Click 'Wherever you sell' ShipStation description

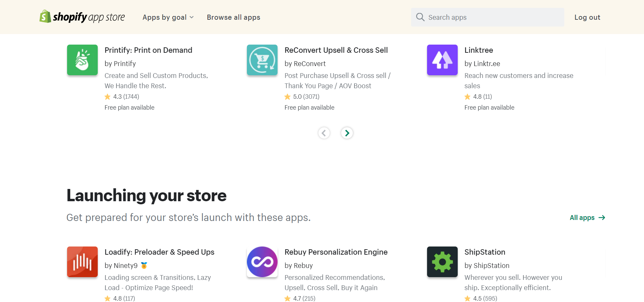[513, 283]
